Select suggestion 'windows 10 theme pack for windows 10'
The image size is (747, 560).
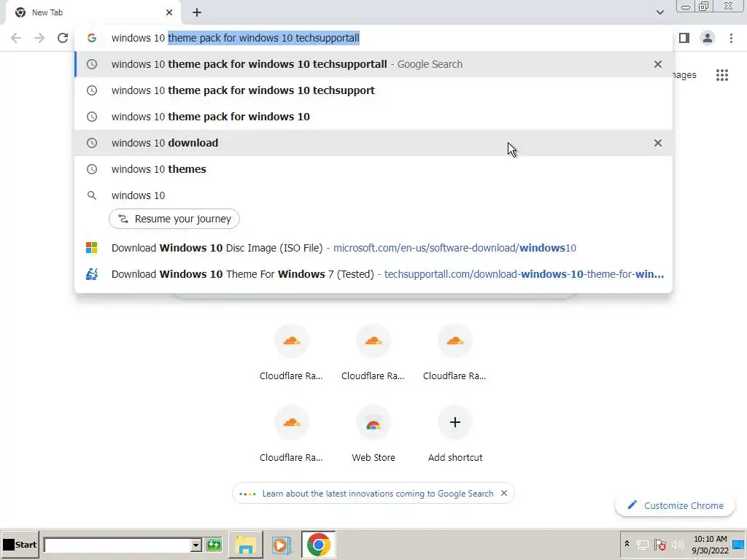pos(373,117)
